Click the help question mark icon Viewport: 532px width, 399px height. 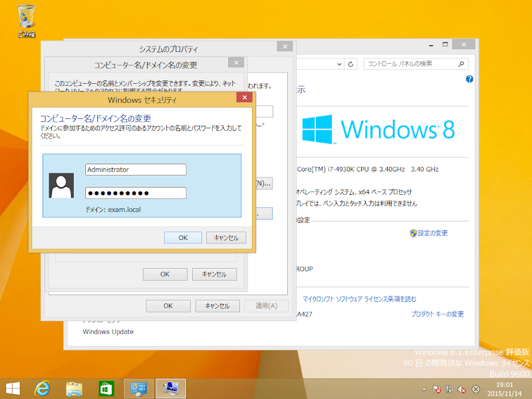[x=469, y=79]
